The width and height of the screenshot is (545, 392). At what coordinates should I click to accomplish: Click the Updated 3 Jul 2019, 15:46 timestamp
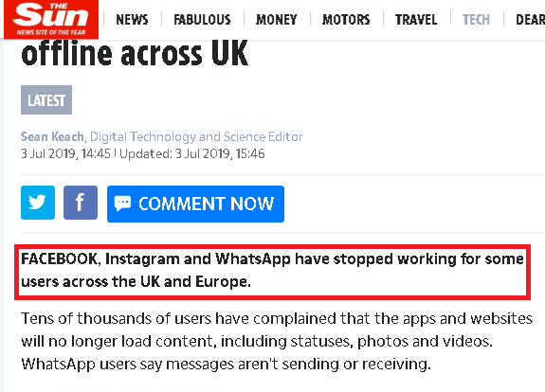(192, 153)
